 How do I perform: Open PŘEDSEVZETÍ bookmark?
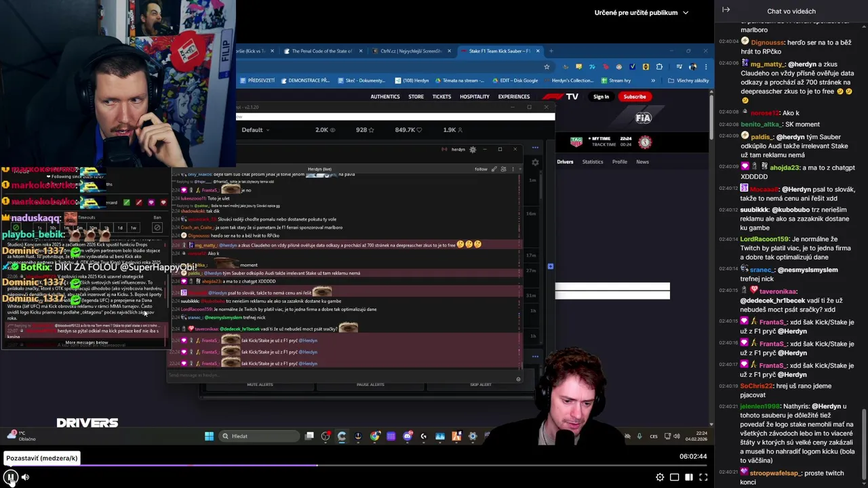(x=257, y=80)
